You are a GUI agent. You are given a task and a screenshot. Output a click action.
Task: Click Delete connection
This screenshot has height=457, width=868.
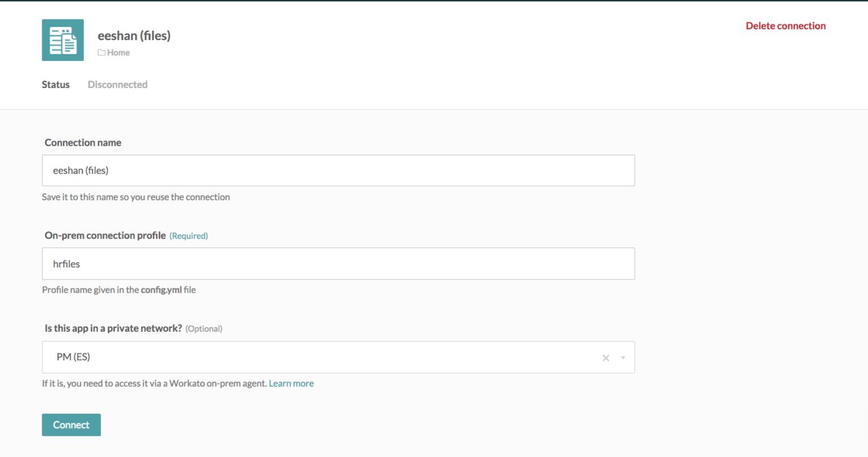(786, 25)
